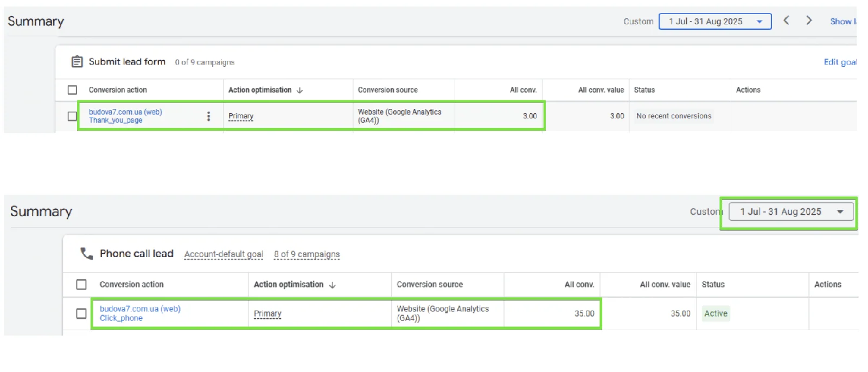This screenshot has height=372, width=868.
Task: Click the 3.00 All conv. value cell
Action: (617, 116)
